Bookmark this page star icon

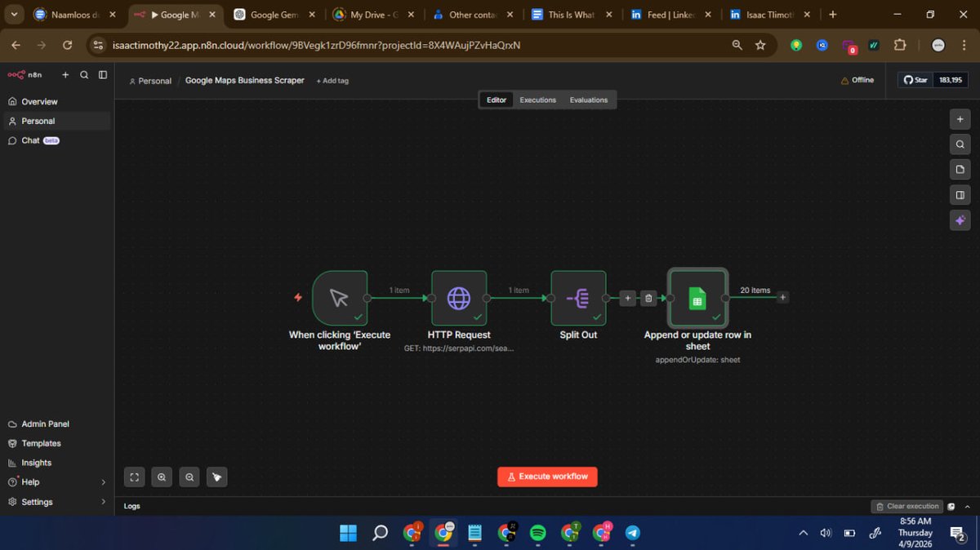coord(760,46)
